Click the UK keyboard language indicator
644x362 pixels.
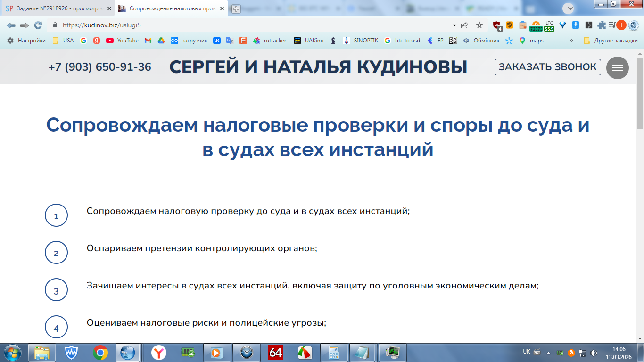(x=527, y=352)
